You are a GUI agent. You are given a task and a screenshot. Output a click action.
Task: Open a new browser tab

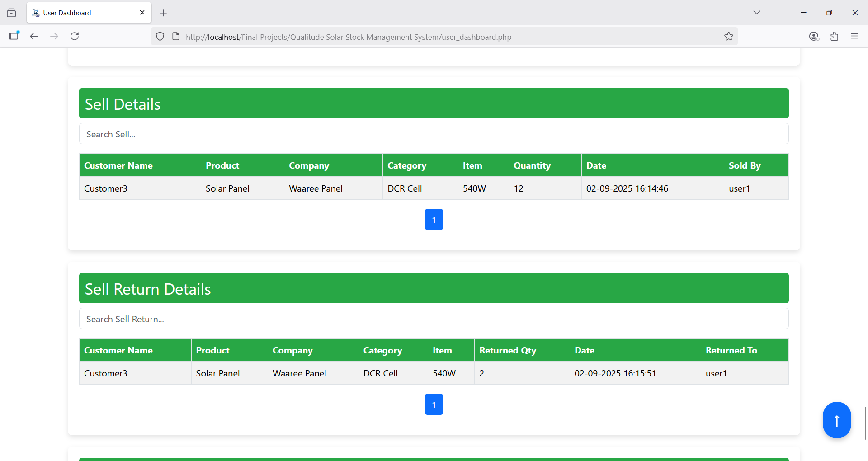coord(164,13)
